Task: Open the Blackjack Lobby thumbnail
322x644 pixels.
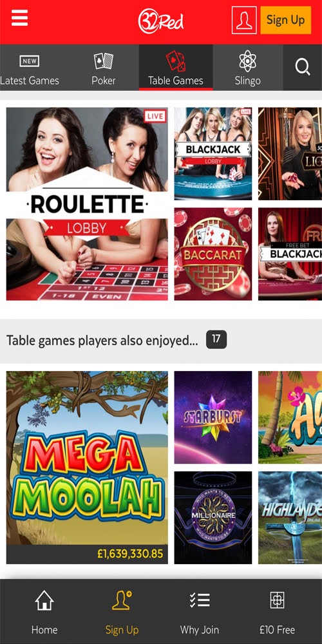Action: pos(213,154)
